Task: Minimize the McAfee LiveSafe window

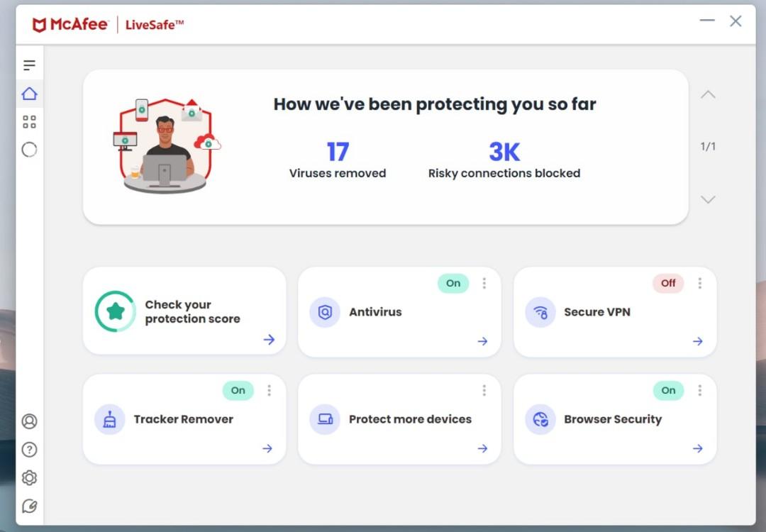Action: click(707, 21)
